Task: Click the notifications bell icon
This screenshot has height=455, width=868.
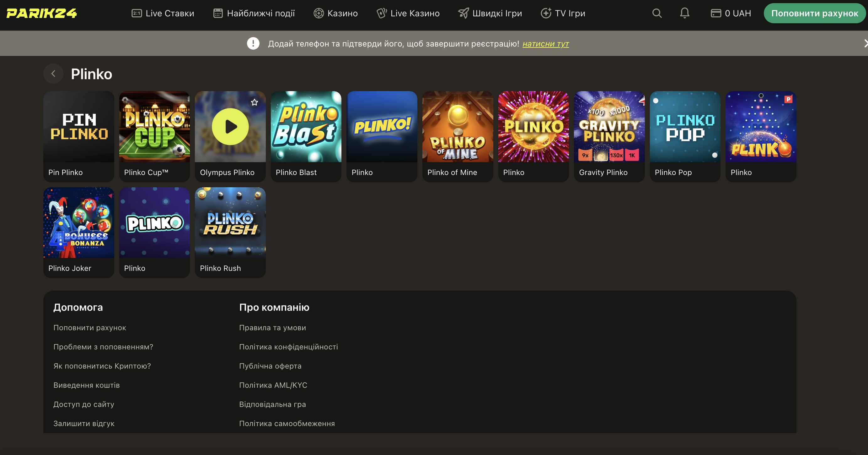Action: 684,13
